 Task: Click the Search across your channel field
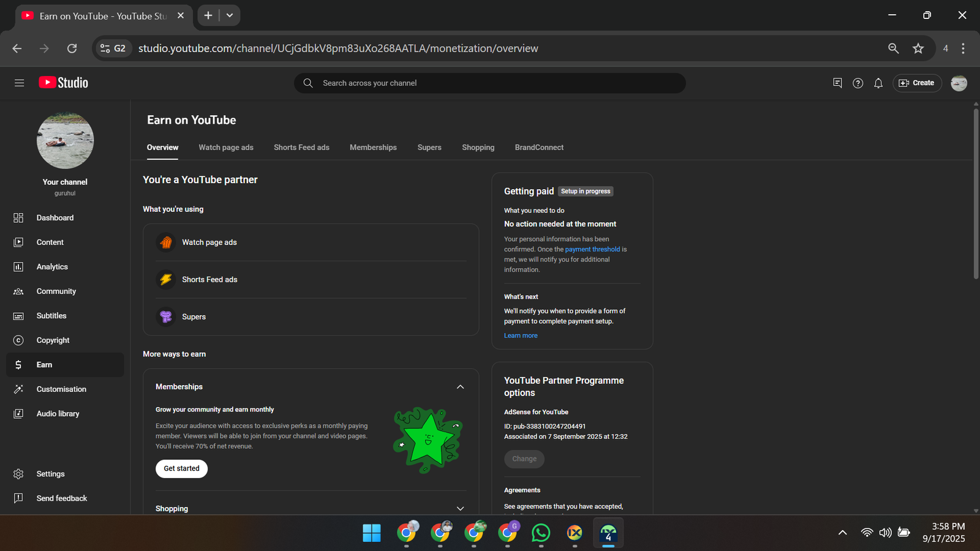[490, 83]
